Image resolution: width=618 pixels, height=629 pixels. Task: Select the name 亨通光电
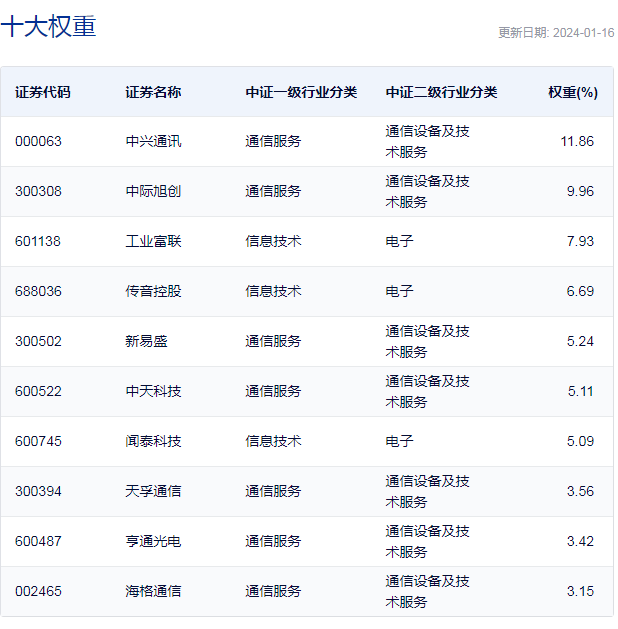[x=153, y=541]
